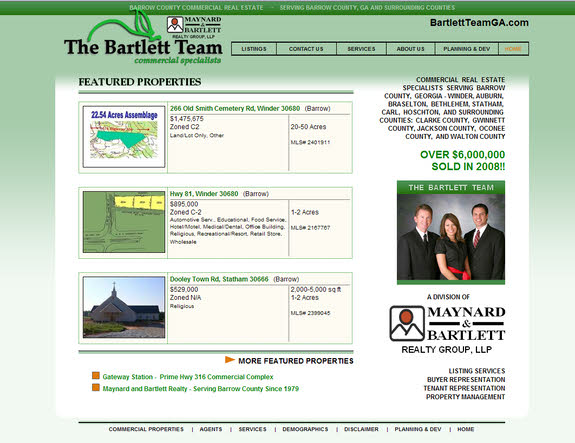Screen dimensions: 575x443
Task: Select the Services navigation tab
Action: [x=361, y=49]
